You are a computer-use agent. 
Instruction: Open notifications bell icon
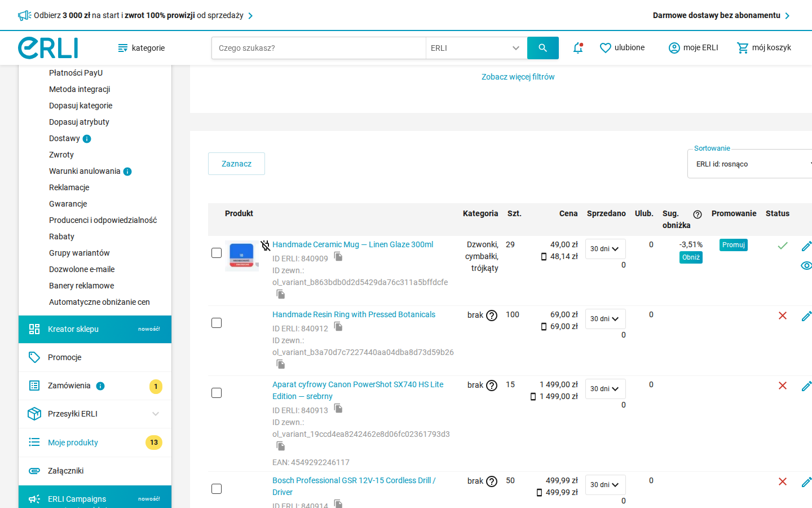pos(578,48)
